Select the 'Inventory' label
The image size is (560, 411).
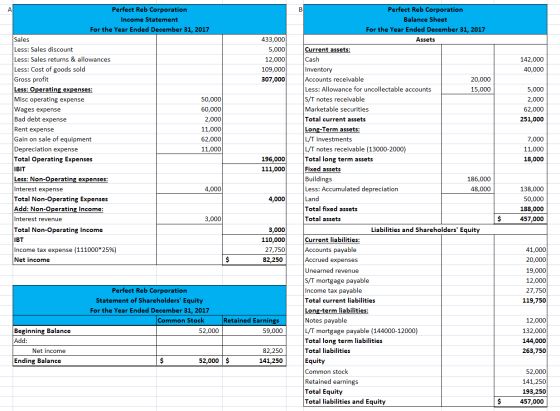click(319, 70)
